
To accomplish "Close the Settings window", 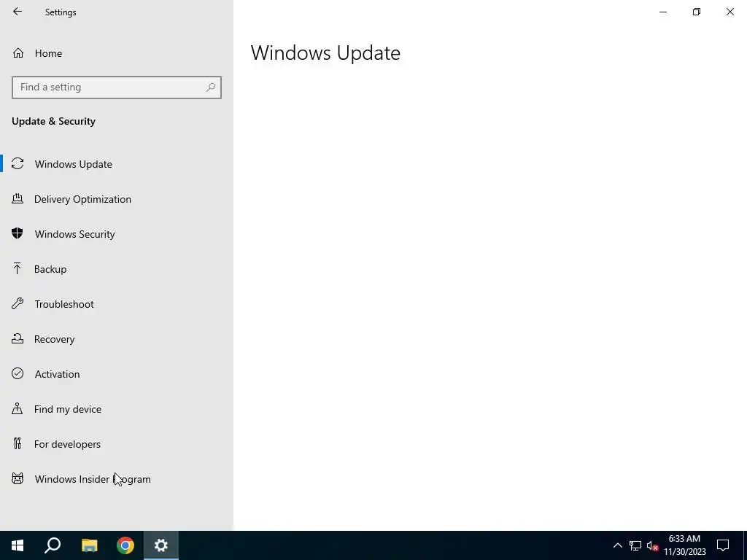I will (x=729, y=12).
